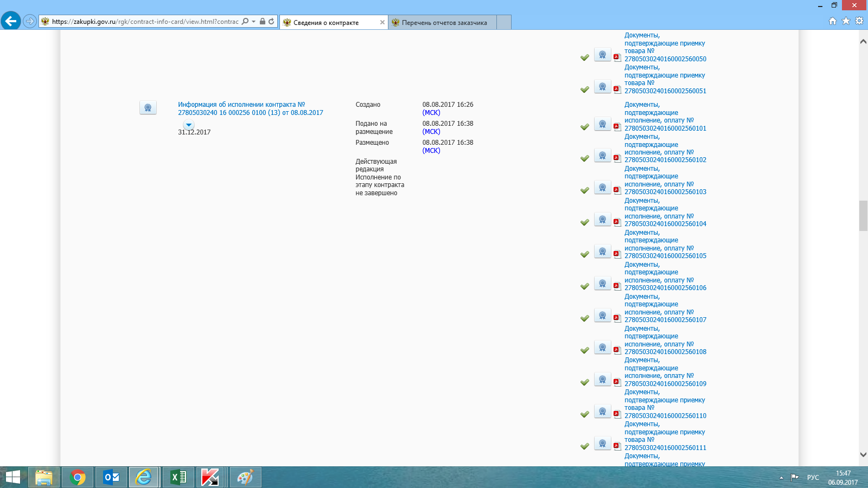This screenshot has width=868, height=488.
Task: Click signature icon left of contract info link
Action: coord(148,107)
